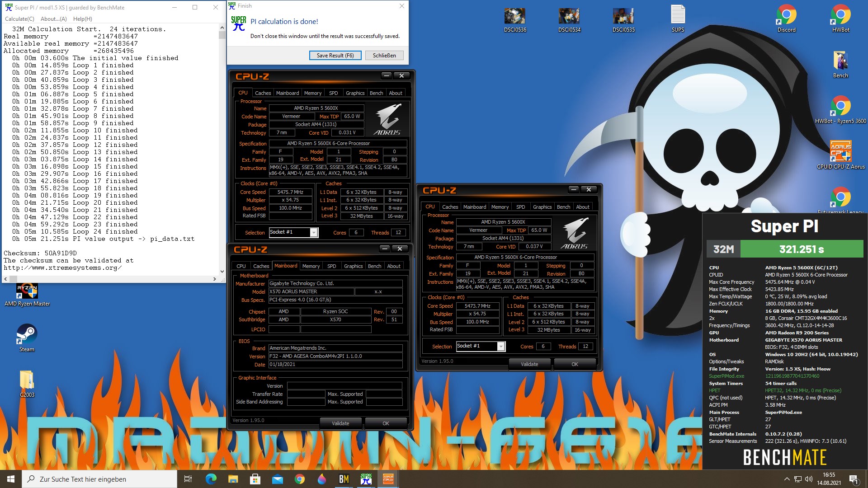Switch to Super PI in the taskbar
Screen dimensions: 868x488
click(366, 479)
